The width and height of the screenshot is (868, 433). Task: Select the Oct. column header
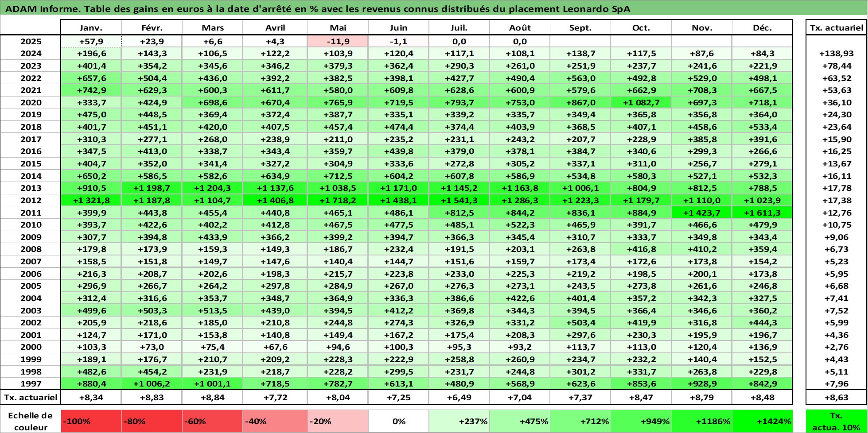pyautogui.click(x=641, y=27)
